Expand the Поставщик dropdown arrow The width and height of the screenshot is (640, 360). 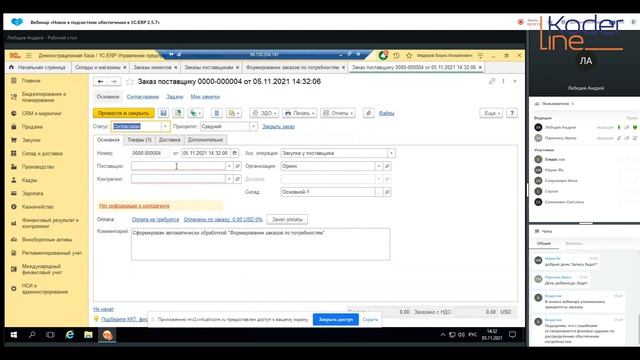click(229, 166)
